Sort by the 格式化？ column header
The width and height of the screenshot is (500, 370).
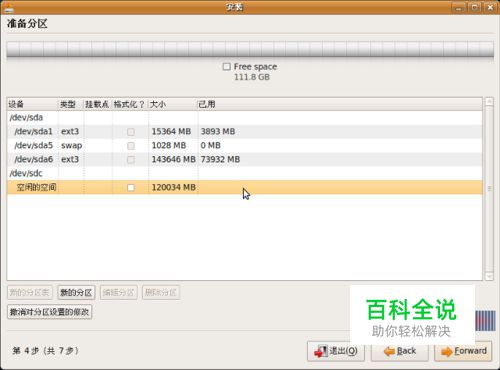130,104
